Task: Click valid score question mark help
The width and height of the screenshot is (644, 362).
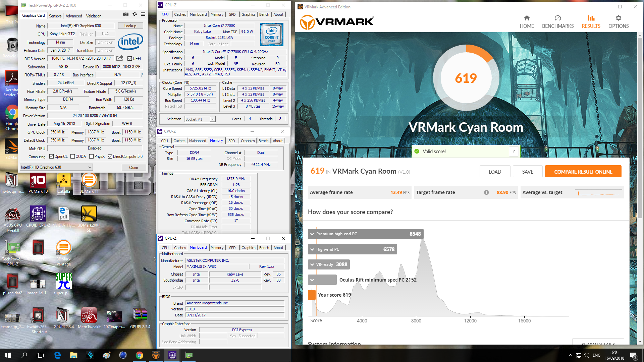Action: pos(514,152)
